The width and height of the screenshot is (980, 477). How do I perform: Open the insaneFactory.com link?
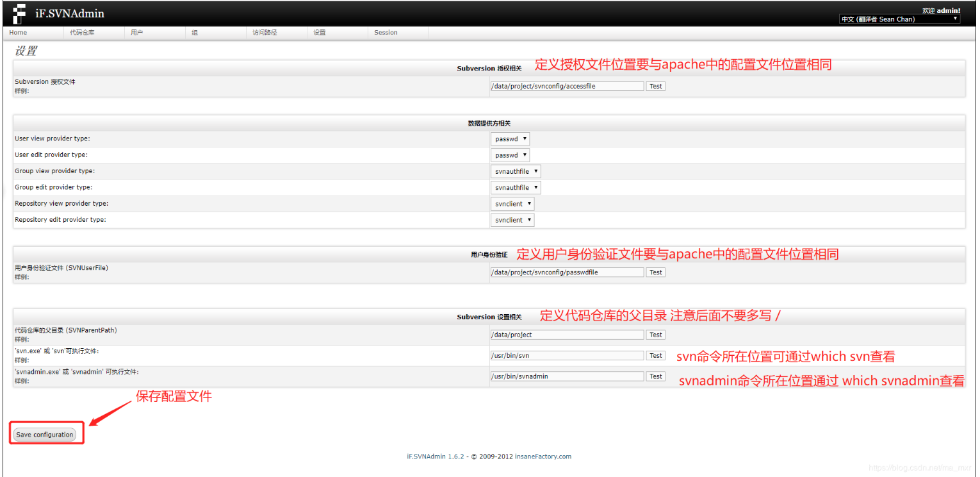tap(543, 456)
